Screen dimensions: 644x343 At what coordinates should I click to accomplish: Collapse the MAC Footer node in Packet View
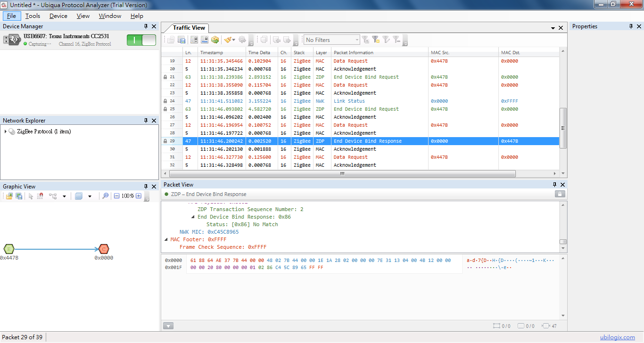tap(166, 239)
